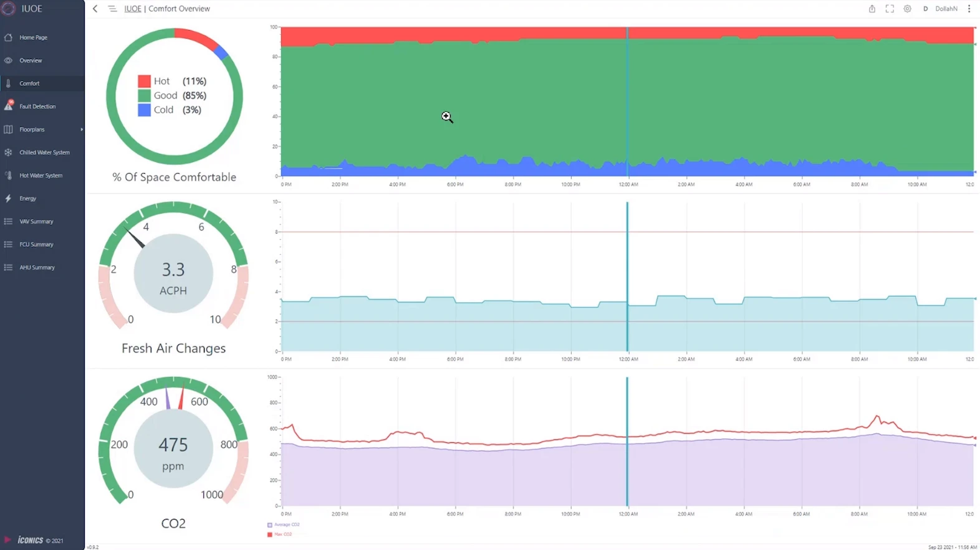Toggle the Max CO2 legend entry
Viewport: 980px width, 550px height.
point(279,534)
